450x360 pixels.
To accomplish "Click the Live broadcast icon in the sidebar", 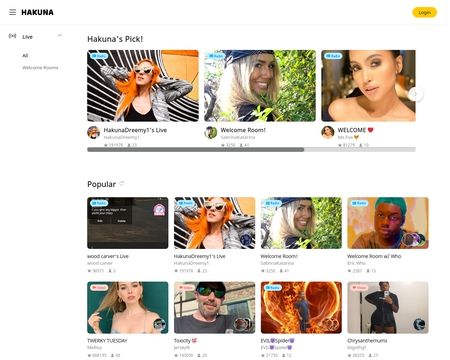I will pos(12,36).
